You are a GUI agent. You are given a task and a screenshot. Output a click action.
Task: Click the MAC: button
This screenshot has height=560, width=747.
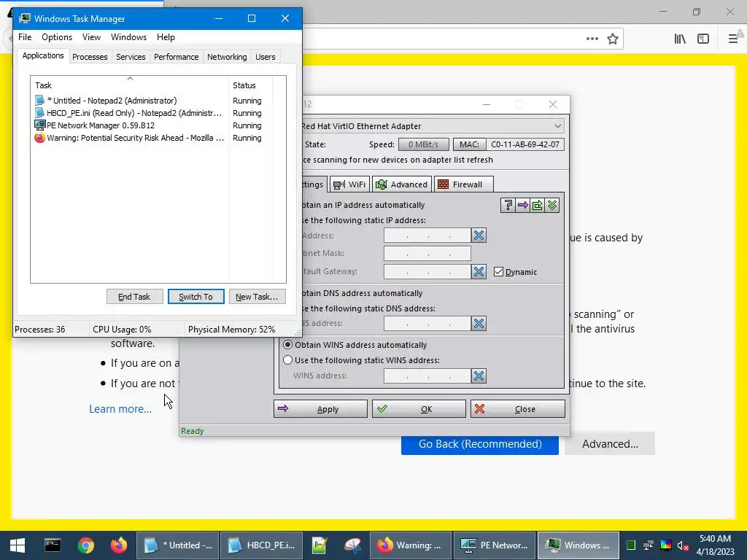pyautogui.click(x=469, y=144)
